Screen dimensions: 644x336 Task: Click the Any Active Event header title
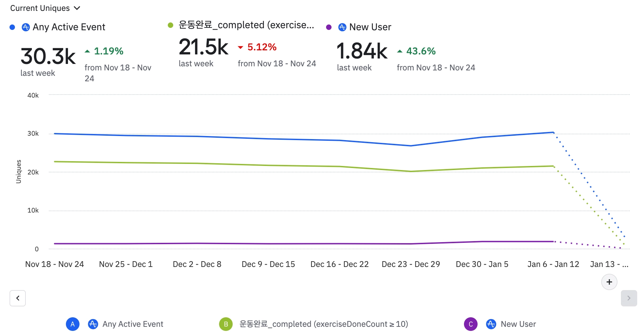69,27
